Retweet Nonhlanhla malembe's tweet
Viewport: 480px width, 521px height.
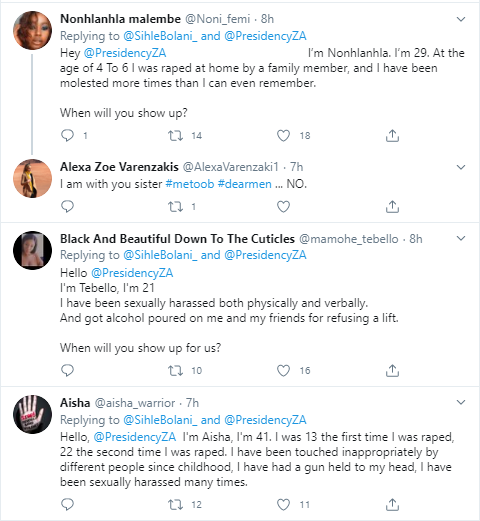(175, 136)
